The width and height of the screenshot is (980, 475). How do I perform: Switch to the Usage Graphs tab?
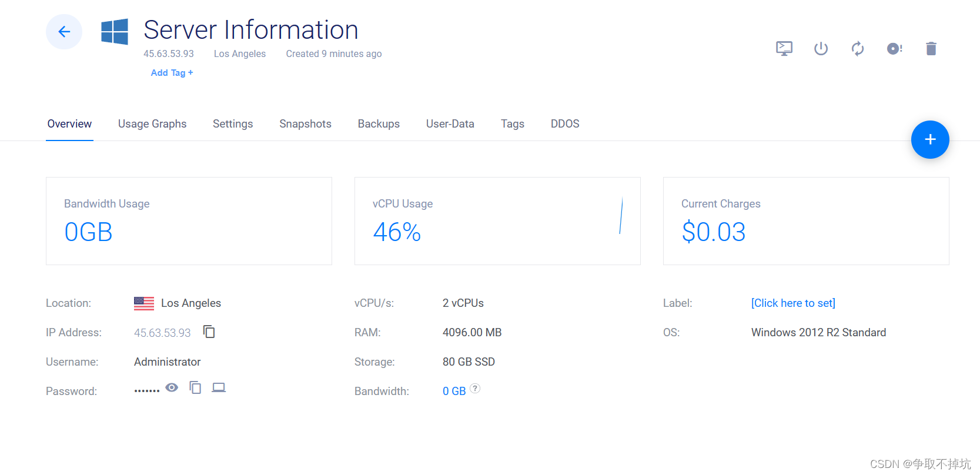(x=152, y=124)
